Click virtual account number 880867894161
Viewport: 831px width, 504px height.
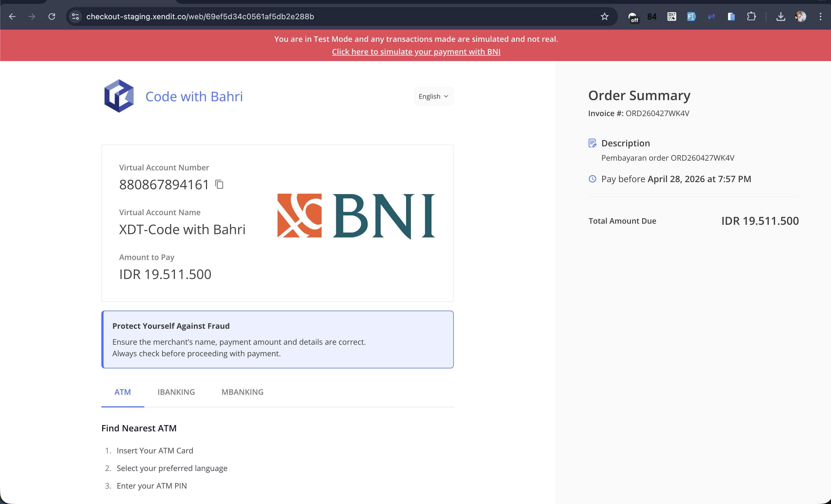tap(164, 185)
